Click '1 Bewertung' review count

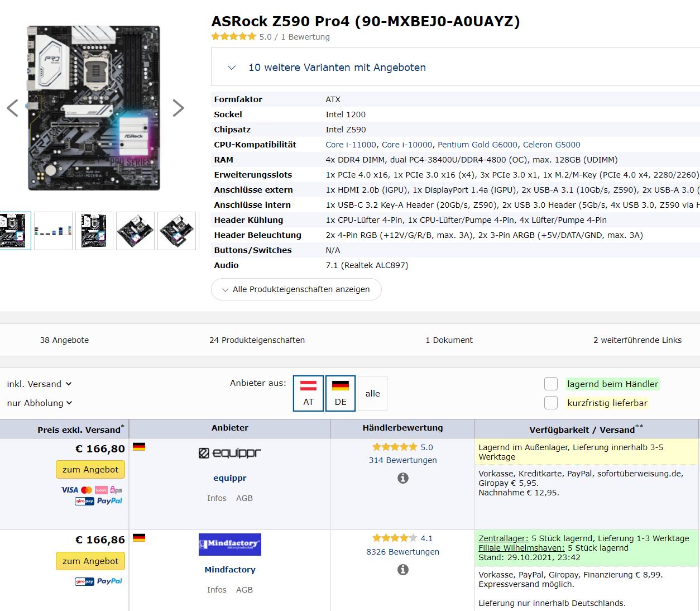click(x=305, y=37)
